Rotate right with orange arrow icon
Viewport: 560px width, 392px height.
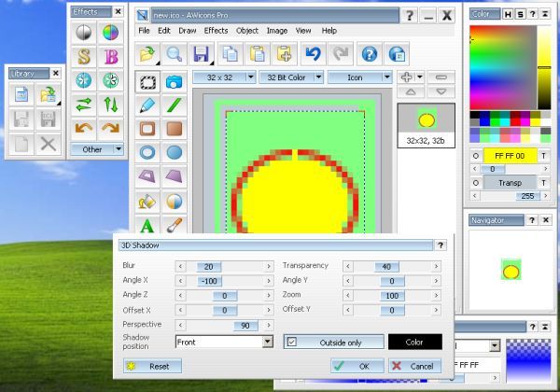[x=110, y=128]
